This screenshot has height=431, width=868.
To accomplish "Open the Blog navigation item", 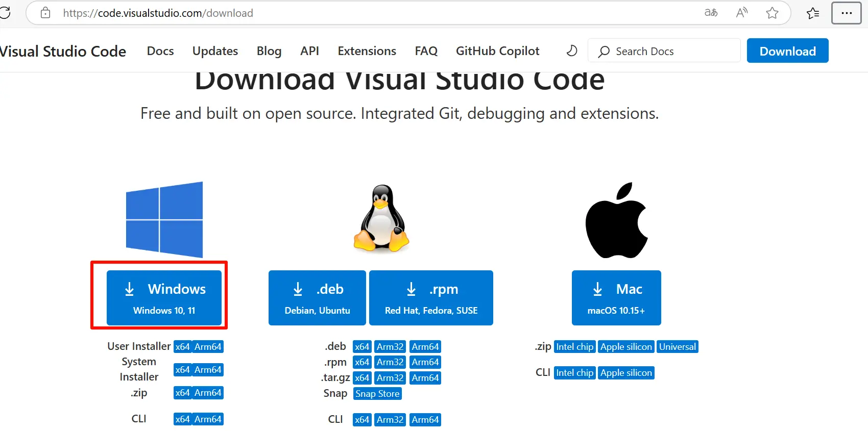I will click(269, 51).
